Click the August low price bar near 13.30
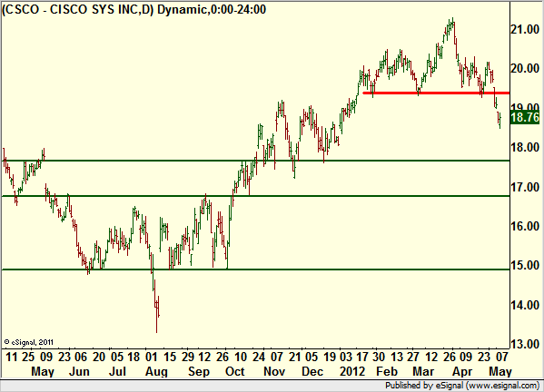Image resolution: width=544 pixels, height=392 pixels. (x=156, y=316)
